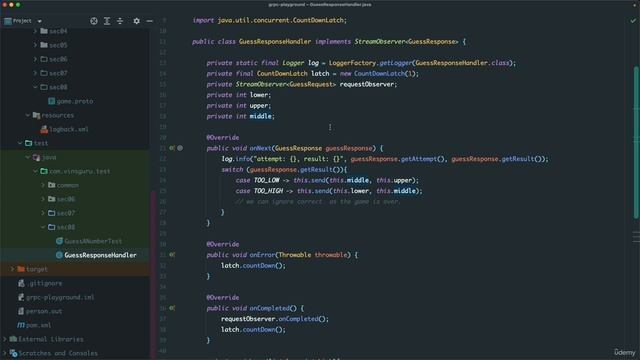This screenshot has height=360, width=640.
Task: Open GuessANumberTest class
Action: tap(89, 241)
